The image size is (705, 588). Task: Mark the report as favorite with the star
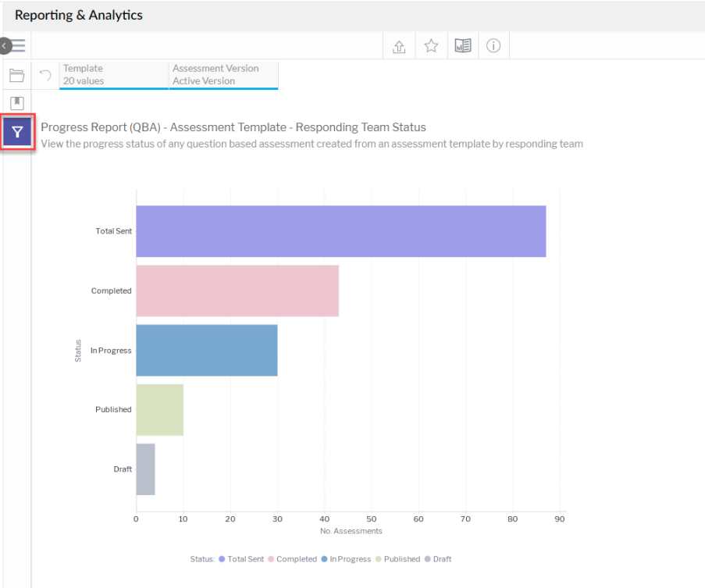tap(431, 45)
